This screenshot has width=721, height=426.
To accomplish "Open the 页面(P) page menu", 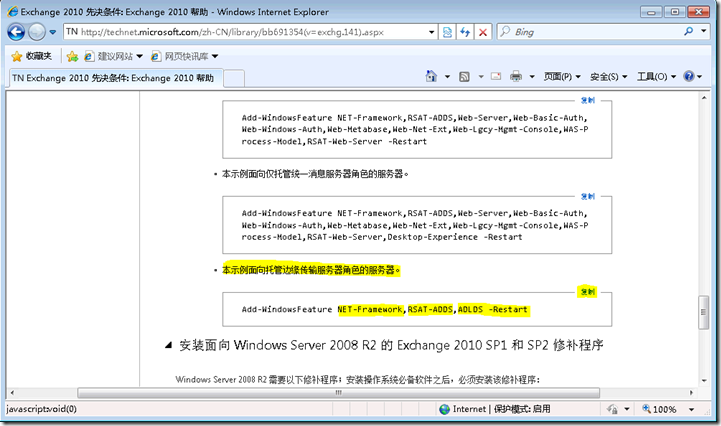I will coord(562,77).
